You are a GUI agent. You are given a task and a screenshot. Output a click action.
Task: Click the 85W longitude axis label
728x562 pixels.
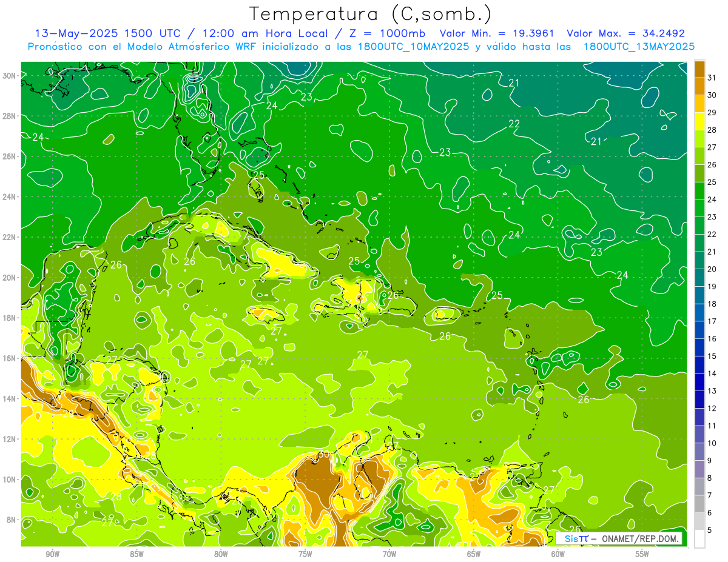pos(136,554)
